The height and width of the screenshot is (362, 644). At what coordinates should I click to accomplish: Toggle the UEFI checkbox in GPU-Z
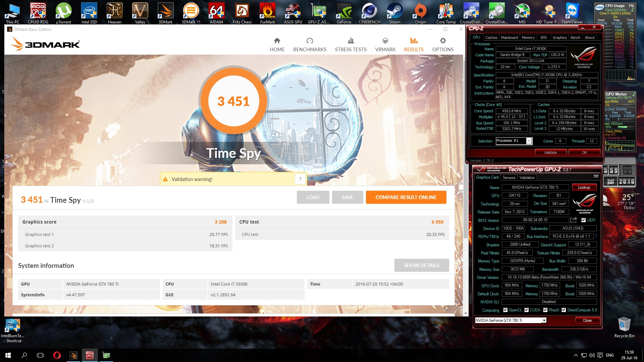pyautogui.click(x=584, y=220)
